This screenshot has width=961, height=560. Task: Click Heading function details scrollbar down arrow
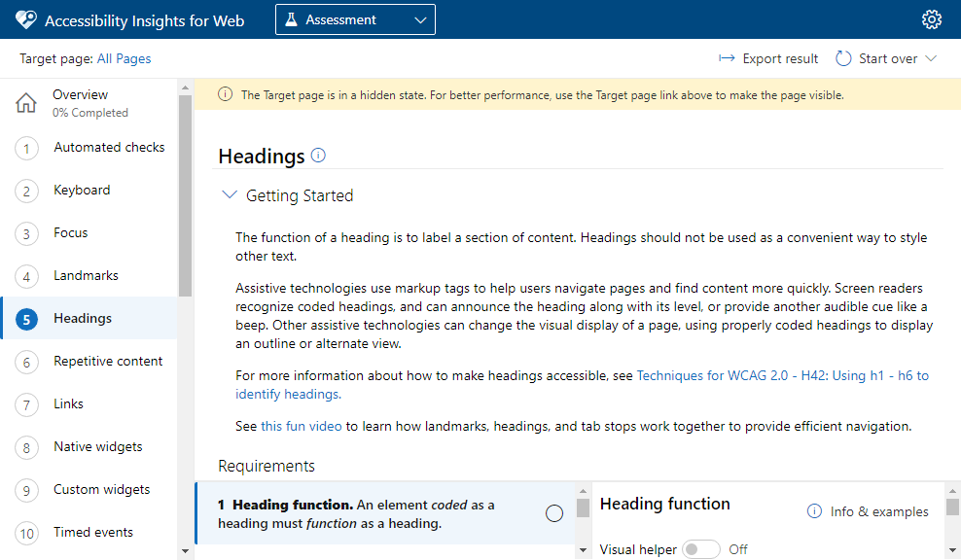pos(952,550)
